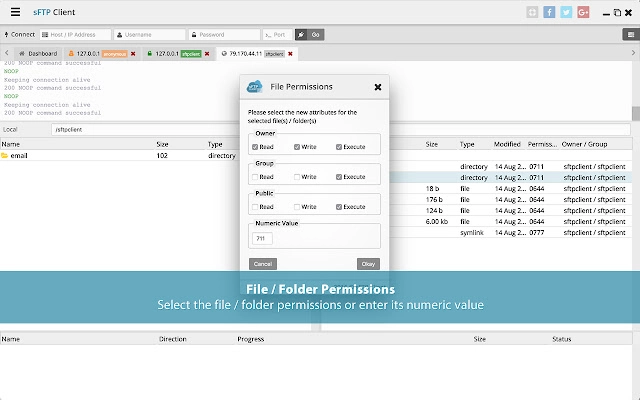The width and height of the screenshot is (640, 400).
Task: Enable Group Read checkbox
Action: 255,177
